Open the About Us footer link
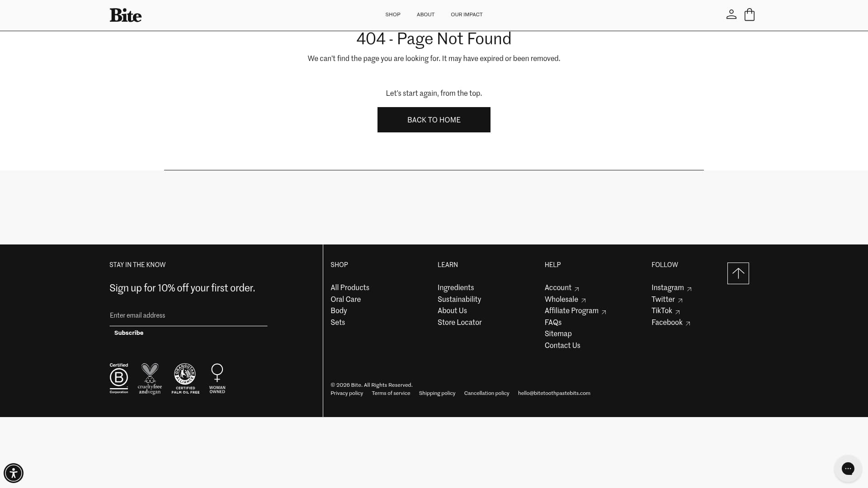The image size is (868, 488). coord(452,311)
